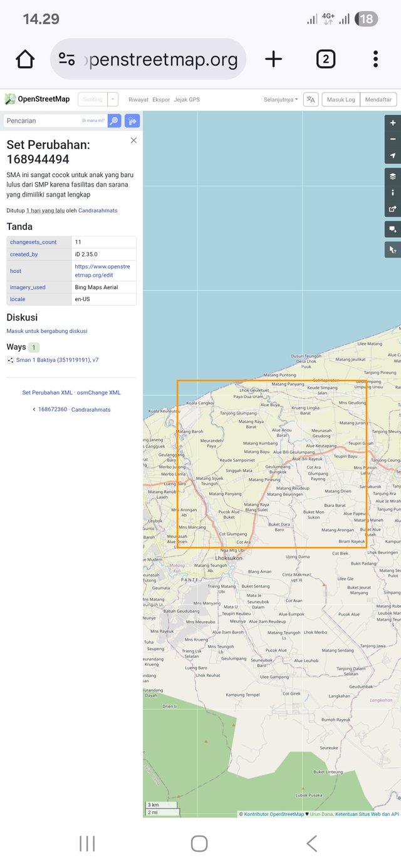Click the OpenStreetMap logo

pos(37,99)
